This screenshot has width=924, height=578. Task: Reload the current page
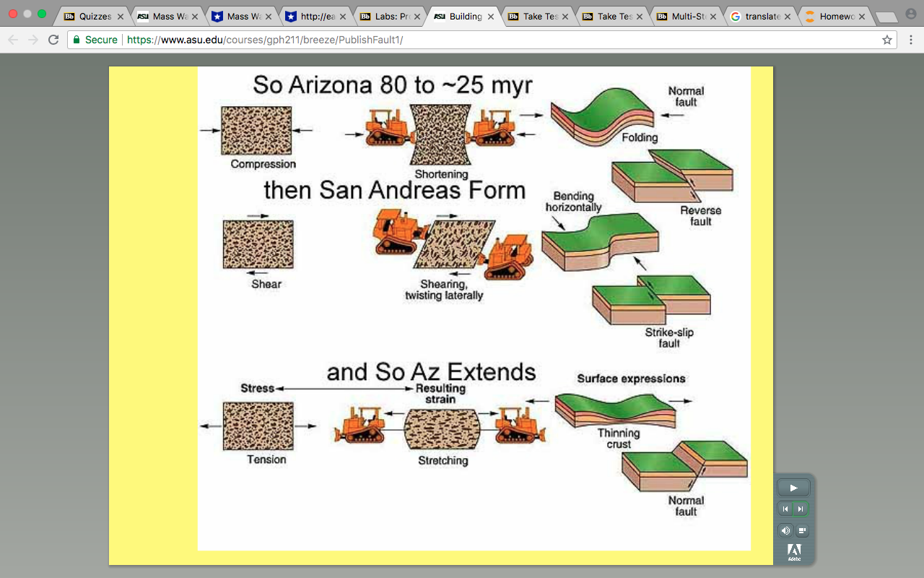[x=53, y=40]
